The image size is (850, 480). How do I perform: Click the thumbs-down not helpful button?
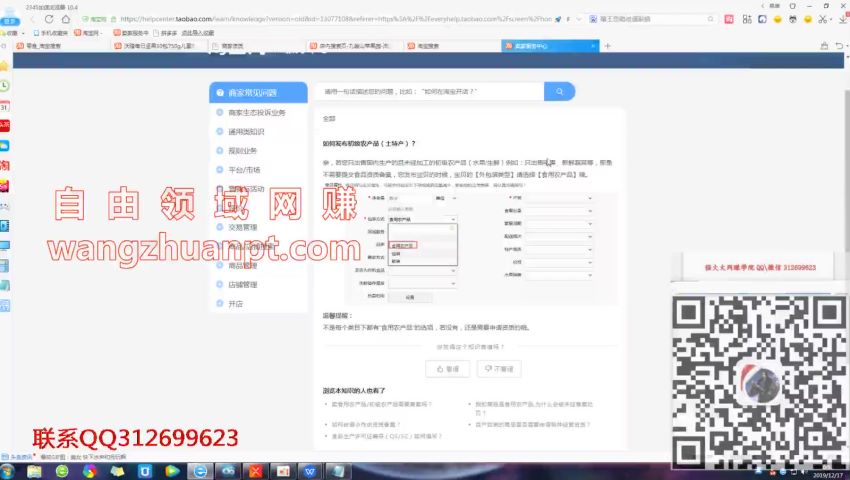pyautogui.click(x=499, y=369)
